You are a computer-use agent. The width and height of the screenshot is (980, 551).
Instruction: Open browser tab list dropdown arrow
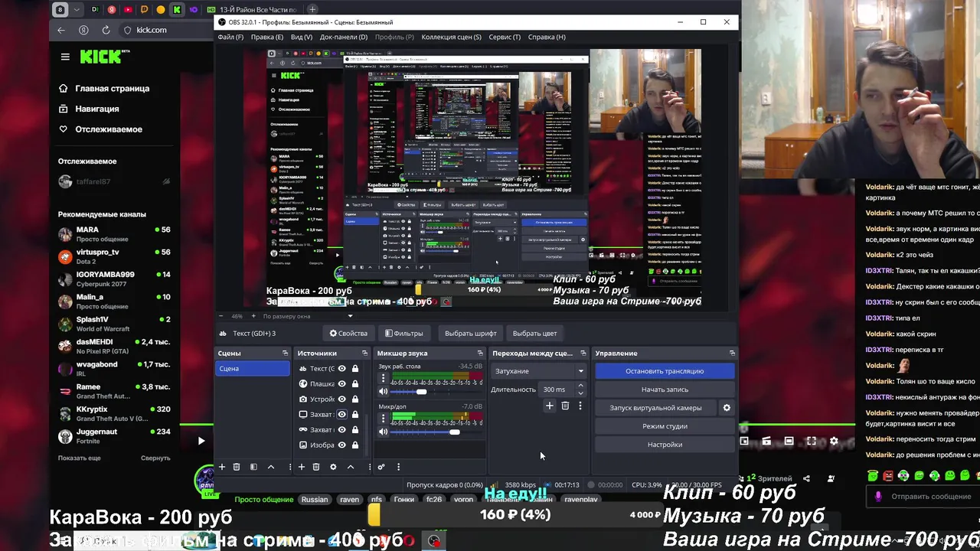click(78, 9)
